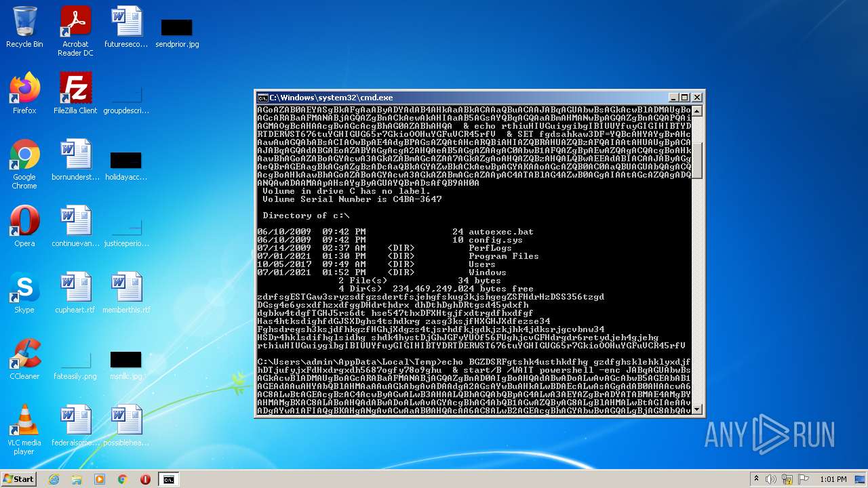Launch VLC media player shortcut

click(24, 430)
